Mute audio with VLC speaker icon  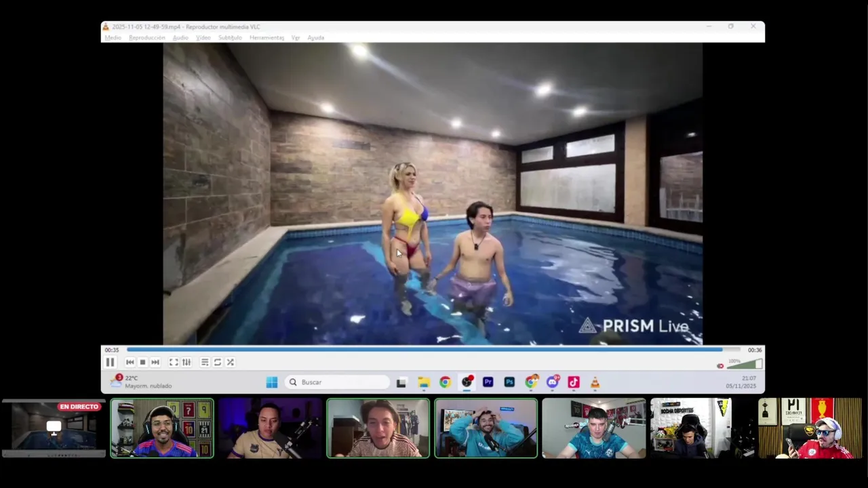click(x=720, y=366)
